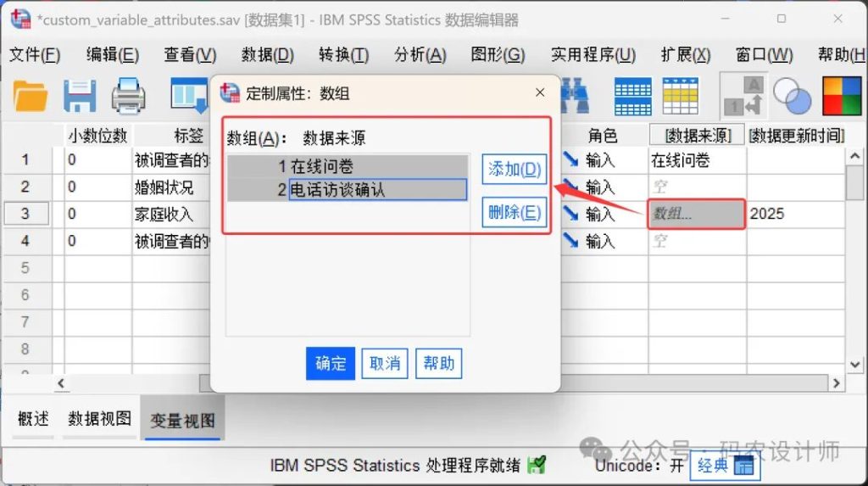Click the Open file folder icon
This screenshot has width=868, height=486.
point(31,96)
